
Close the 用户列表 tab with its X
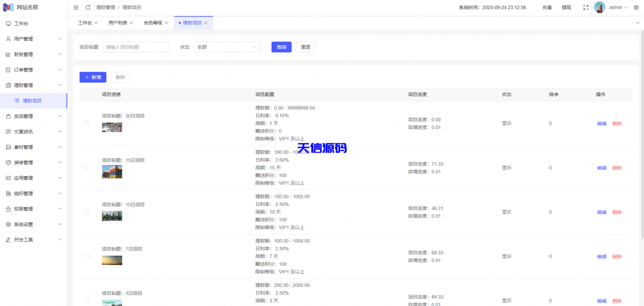[131, 23]
